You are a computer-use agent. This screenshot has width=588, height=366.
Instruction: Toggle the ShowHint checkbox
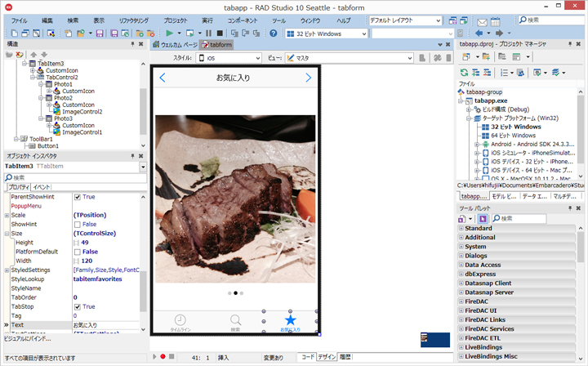pyautogui.click(x=78, y=224)
